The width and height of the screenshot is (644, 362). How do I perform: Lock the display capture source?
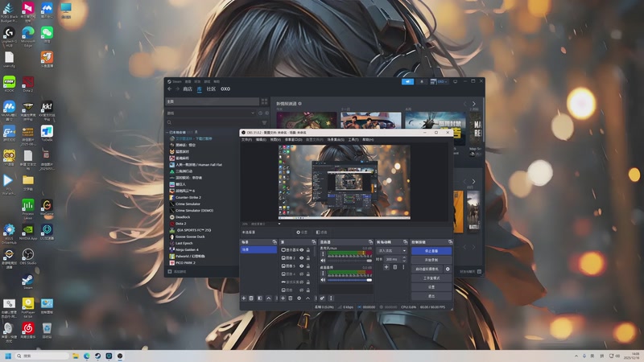(308, 250)
